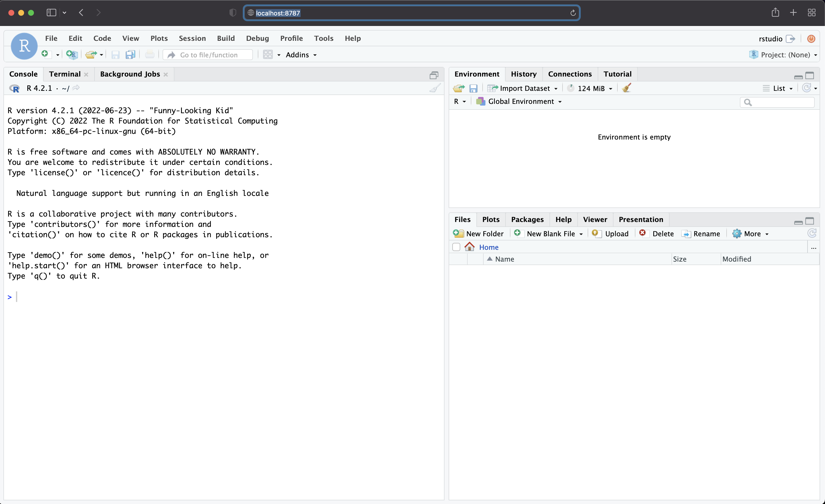Click the load workspace folder icon
The image size is (825, 504).
(458, 88)
